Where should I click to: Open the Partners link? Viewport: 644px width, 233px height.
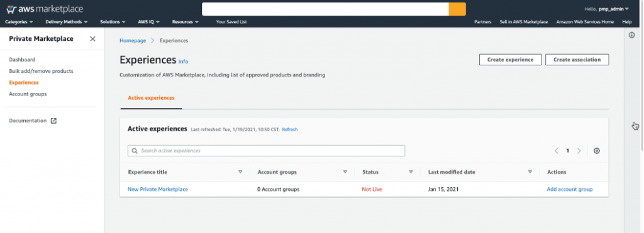(482, 22)
